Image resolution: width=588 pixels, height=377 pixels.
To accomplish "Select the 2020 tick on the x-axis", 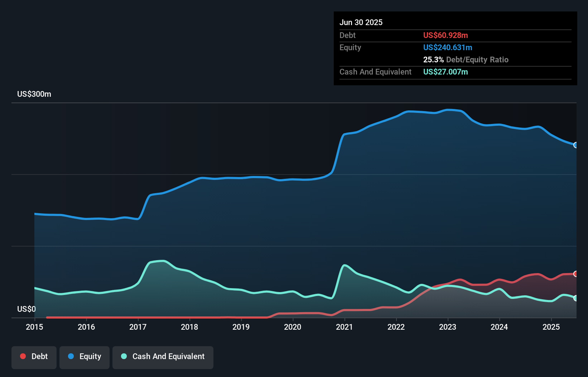I will click(293, 327).
